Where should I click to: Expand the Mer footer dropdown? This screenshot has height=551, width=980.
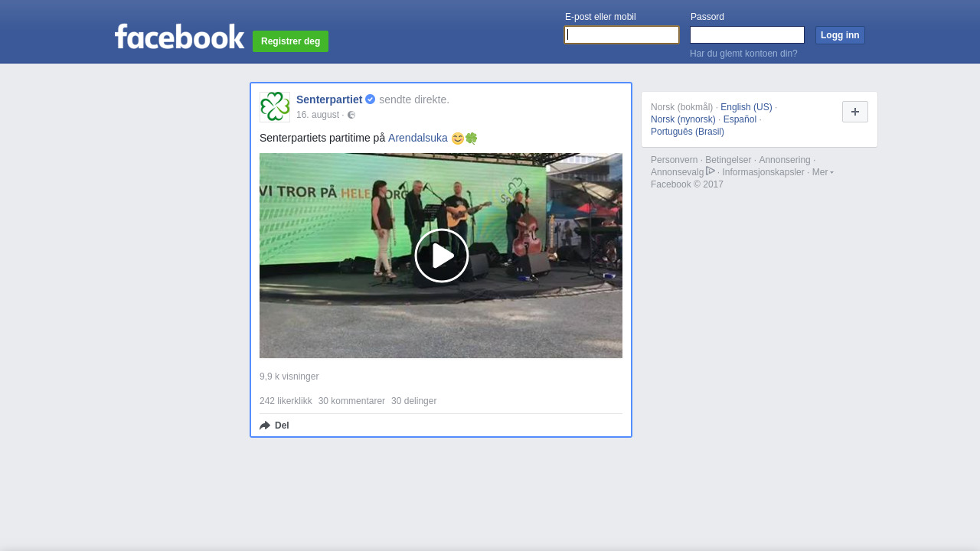click(x=822, y=172)
